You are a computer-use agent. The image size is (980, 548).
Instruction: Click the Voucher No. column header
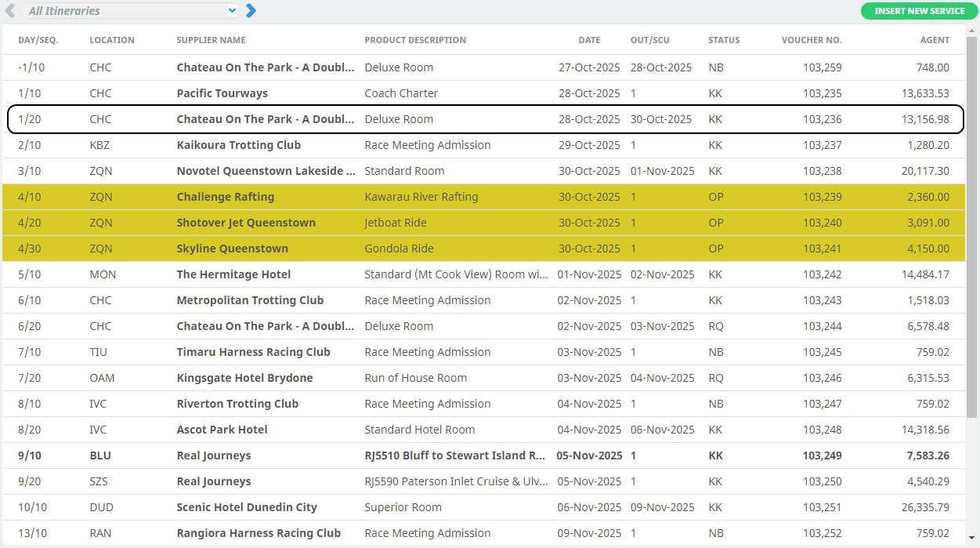click(811, 40)
